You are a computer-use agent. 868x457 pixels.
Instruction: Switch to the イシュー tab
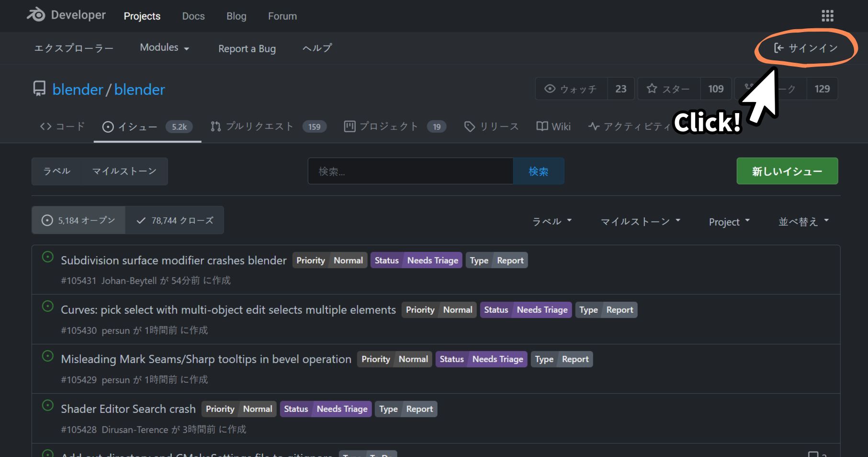pyautogui.click(x=147, y=126)
